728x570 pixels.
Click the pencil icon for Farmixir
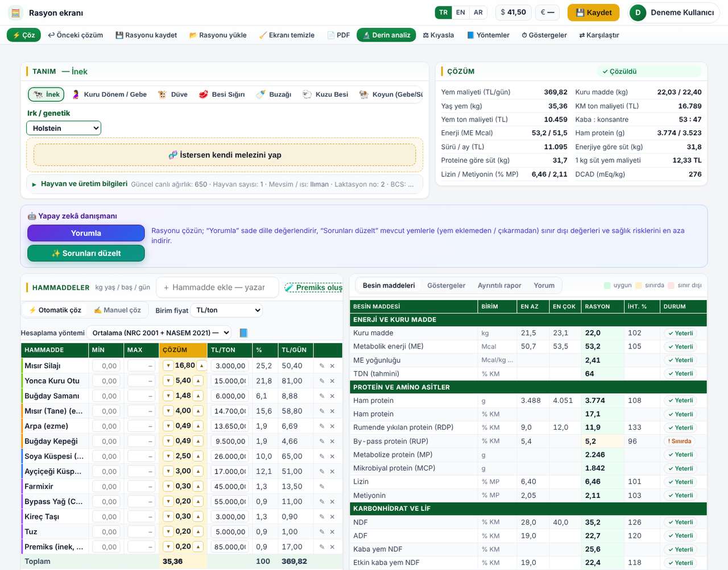click(322, 486)
